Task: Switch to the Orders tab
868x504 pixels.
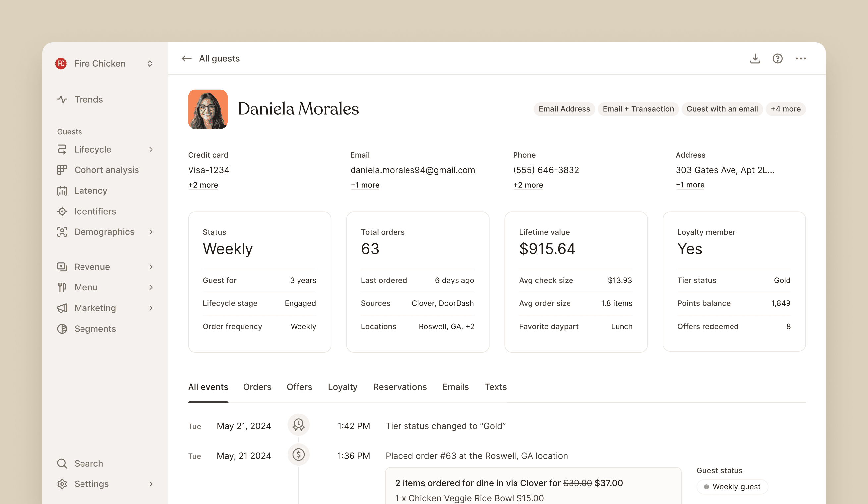Action: (257, 387)
